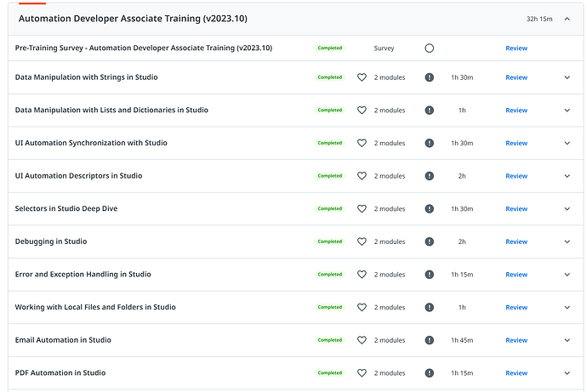Open Selectors in Studio Deep Dive title
This screenshot has width=587, height=392.
click(66, 208)
